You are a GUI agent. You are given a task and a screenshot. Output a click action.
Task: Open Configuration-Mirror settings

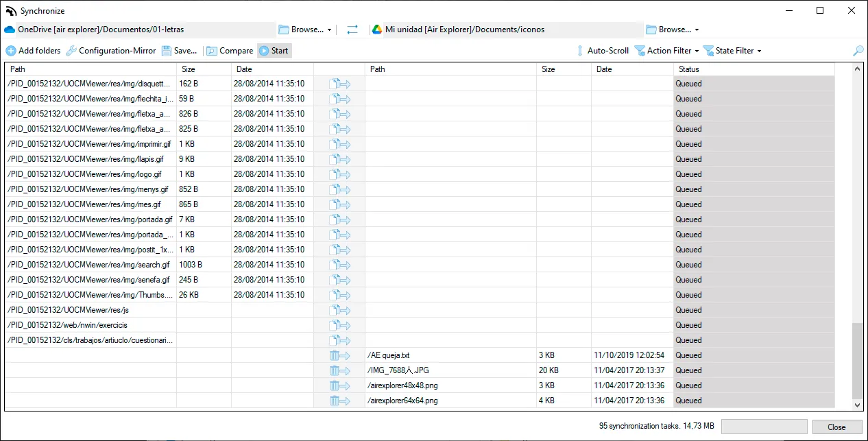tap(111, 51)
